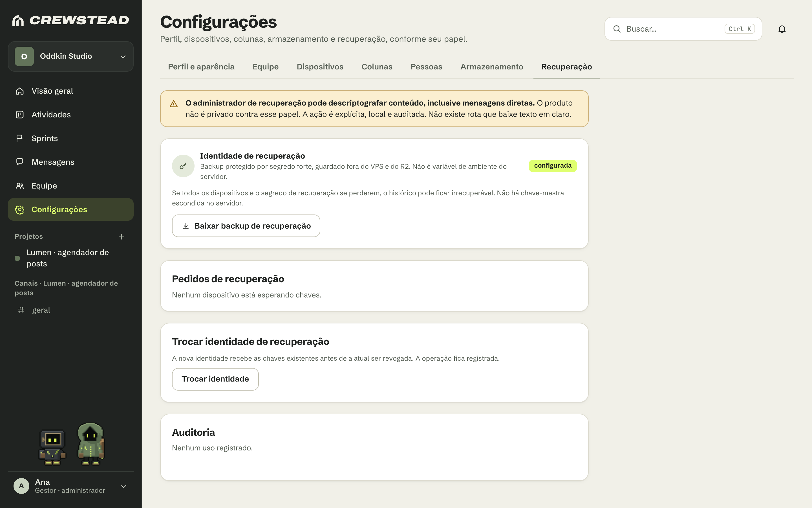812x508 pixels.
Task: Open the Colunas tab
Action: coord(377,67)
